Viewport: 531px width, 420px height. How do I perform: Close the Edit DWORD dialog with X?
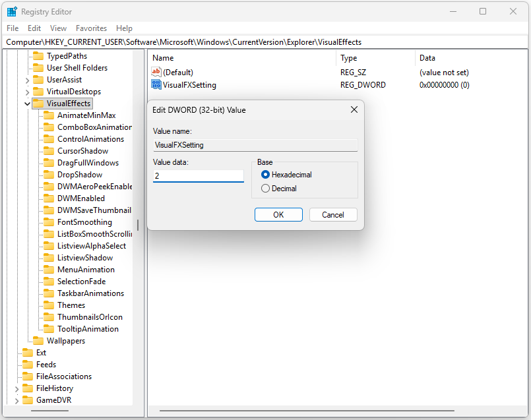[354, 109]
